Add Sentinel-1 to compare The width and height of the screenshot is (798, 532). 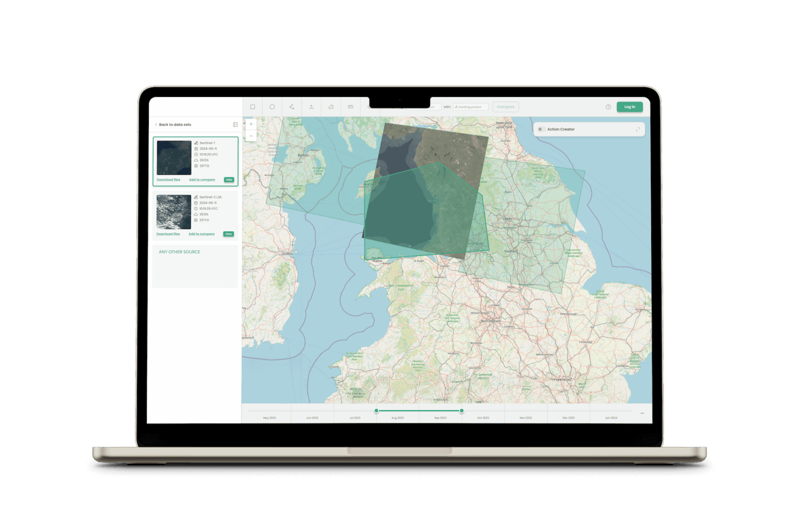pyautogui.click(x=202, y=180)
